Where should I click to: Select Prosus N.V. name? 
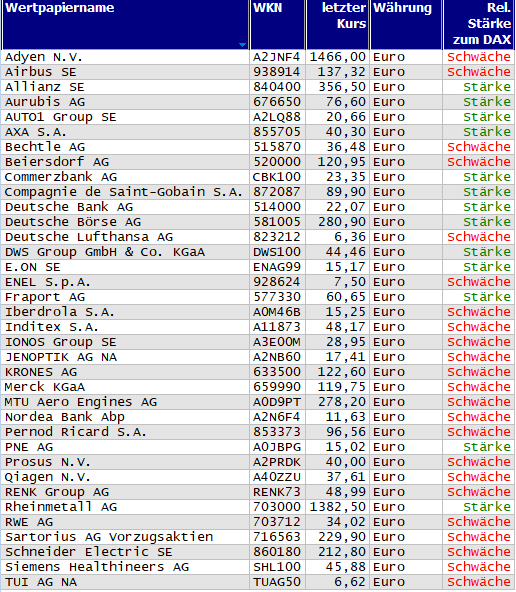[48, 462]
